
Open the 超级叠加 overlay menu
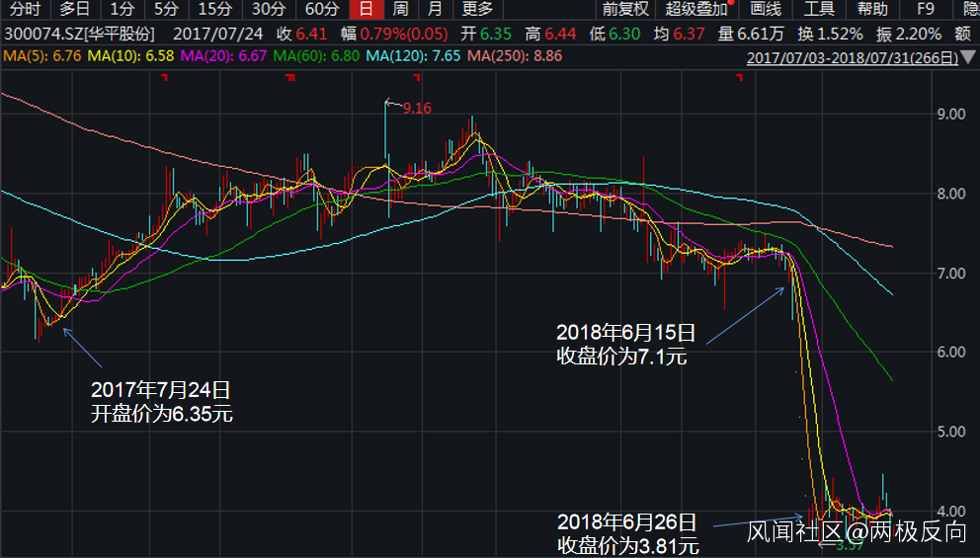[697, 10]
